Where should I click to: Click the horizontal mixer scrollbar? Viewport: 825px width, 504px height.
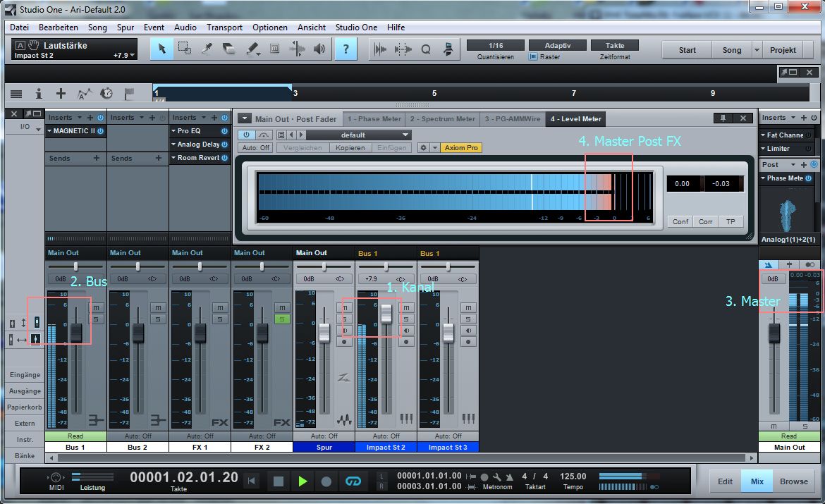click(x=401, y=457)
